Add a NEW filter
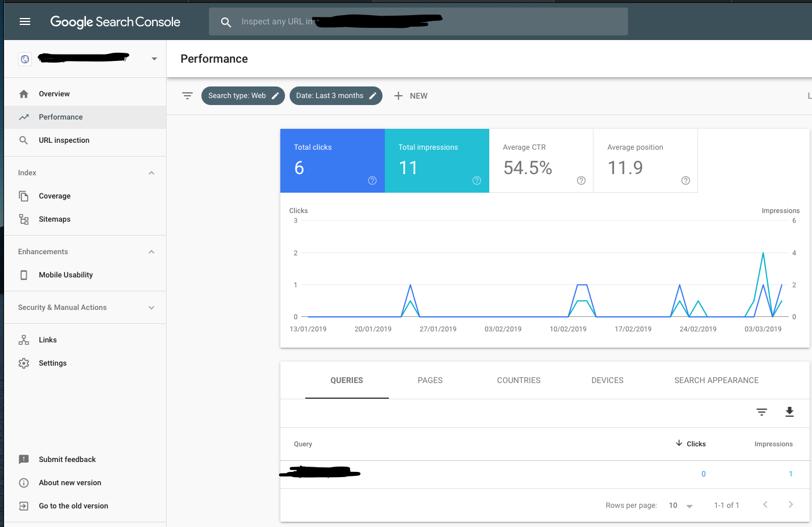The height and width of the screenshot is (527, 812). (411, 96)
